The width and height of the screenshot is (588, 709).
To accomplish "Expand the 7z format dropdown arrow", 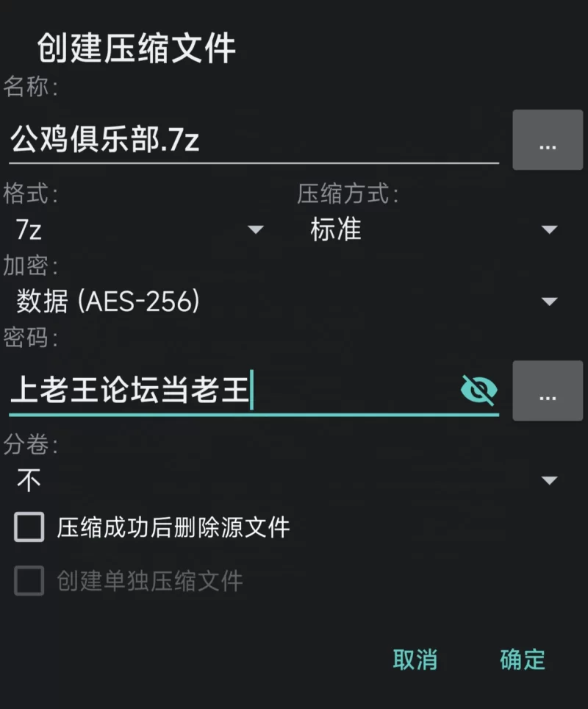I will (255, 229).
